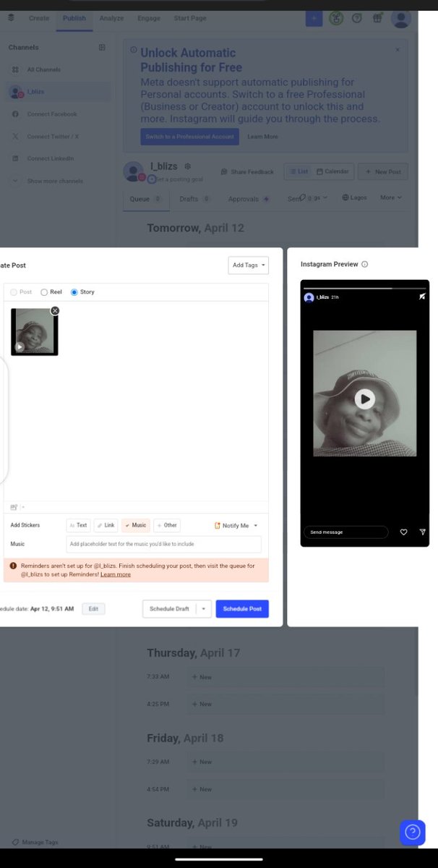Viewport: 438px width, 868px height.
Task: Click the mute icon in story preview
Action: (x=422, y=297)
